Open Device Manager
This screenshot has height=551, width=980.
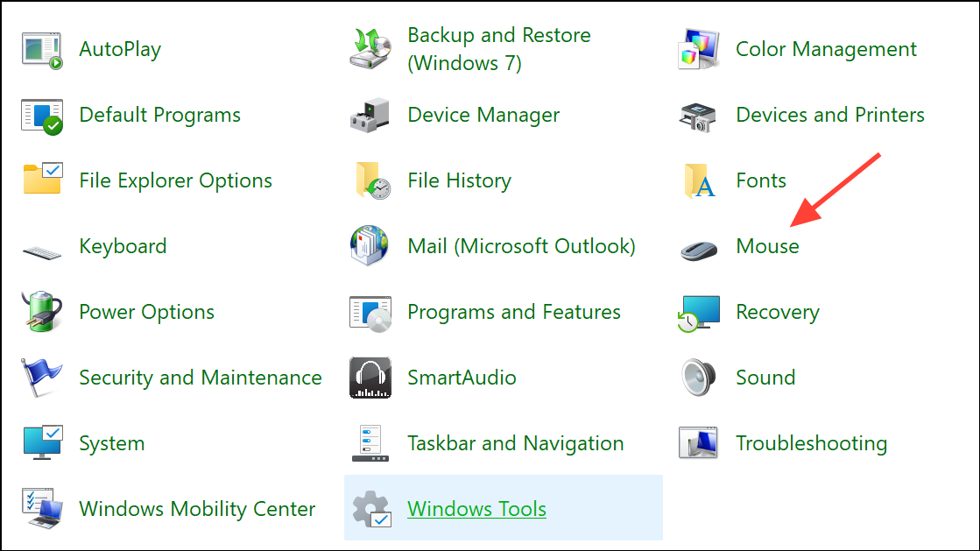coord(483,115)
